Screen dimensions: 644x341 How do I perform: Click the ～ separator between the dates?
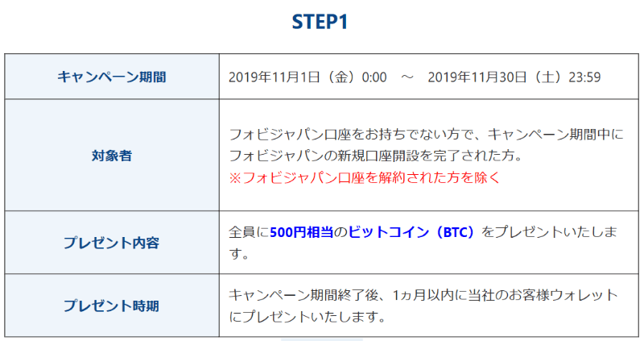tap(407, 77)
